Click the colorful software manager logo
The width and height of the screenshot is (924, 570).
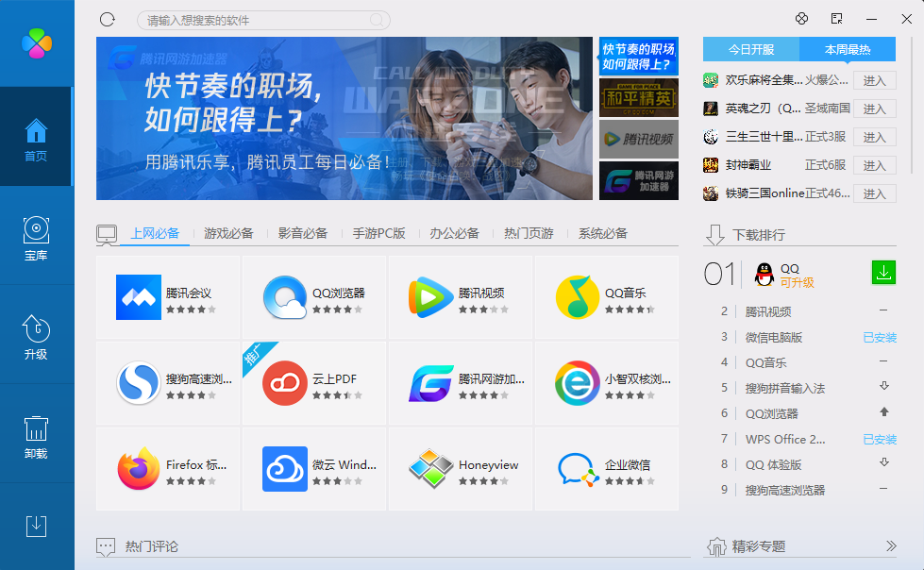click(x=37, y=43)
